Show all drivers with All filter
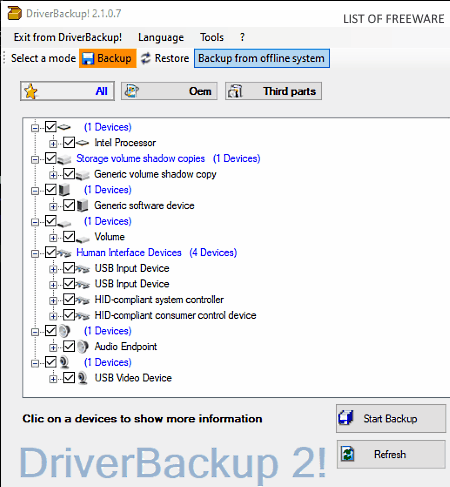The width and height of the screenshot is (450, 487). click(67, 91)
